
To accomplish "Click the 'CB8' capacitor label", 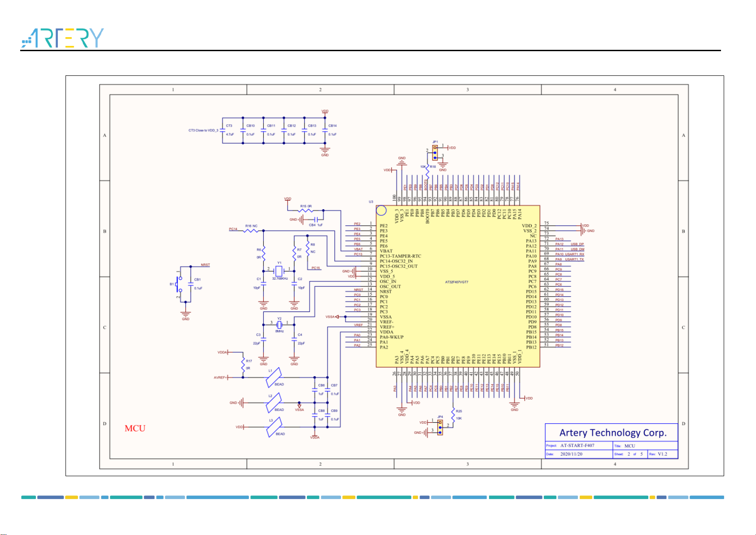I will [x=321, y=411].
